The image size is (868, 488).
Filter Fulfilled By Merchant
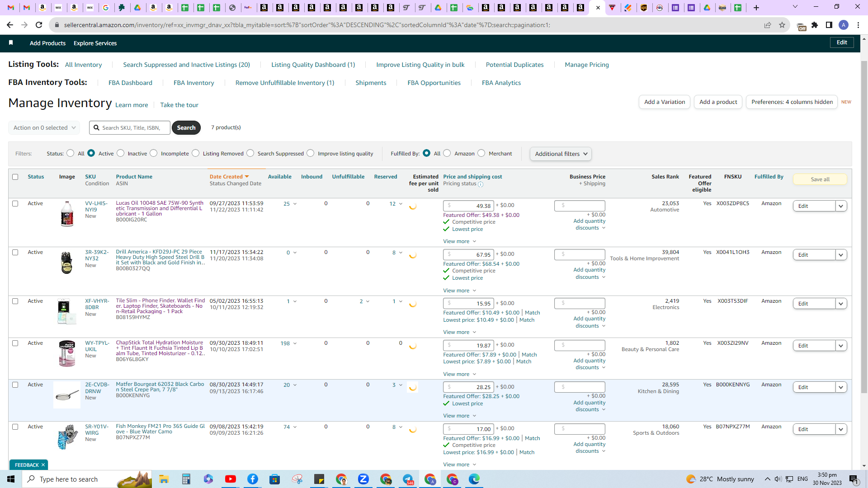click(481, 153)
